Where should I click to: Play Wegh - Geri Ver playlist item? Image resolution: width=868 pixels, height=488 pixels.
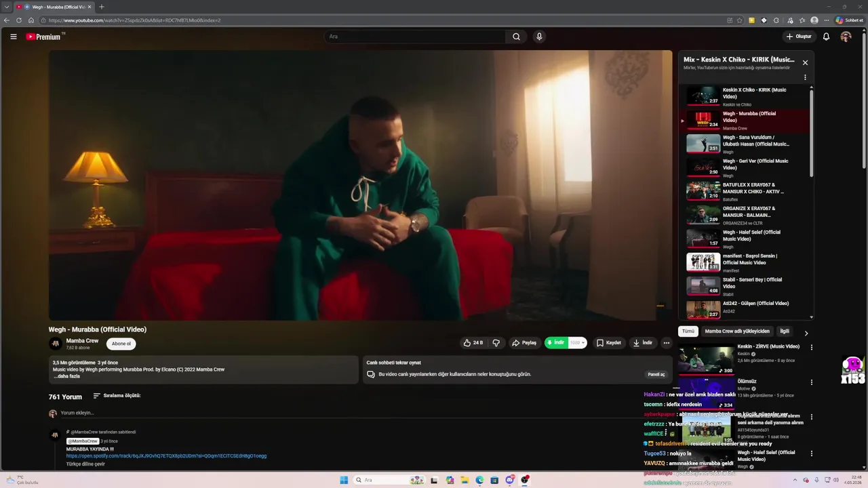(745, 167)
